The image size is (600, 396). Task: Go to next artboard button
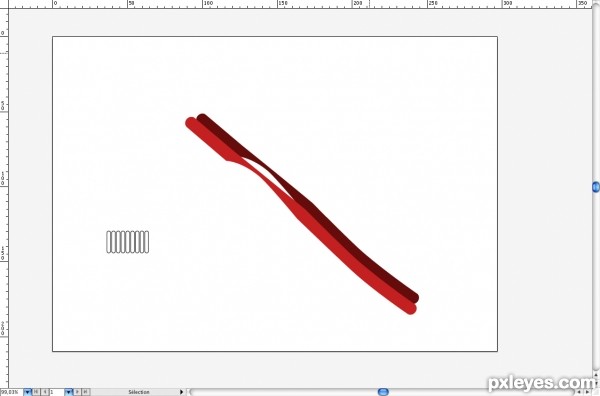[x=77, y=392]
